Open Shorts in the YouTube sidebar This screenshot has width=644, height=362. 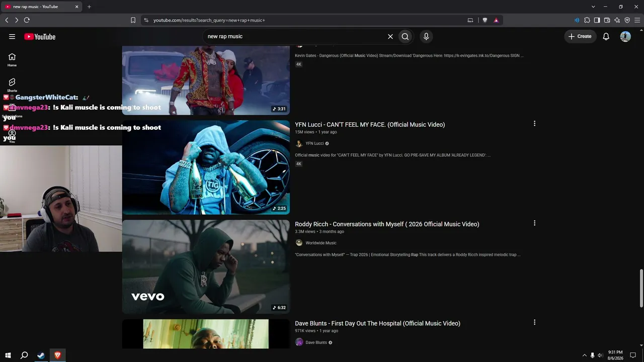click(x=12, y=85)
